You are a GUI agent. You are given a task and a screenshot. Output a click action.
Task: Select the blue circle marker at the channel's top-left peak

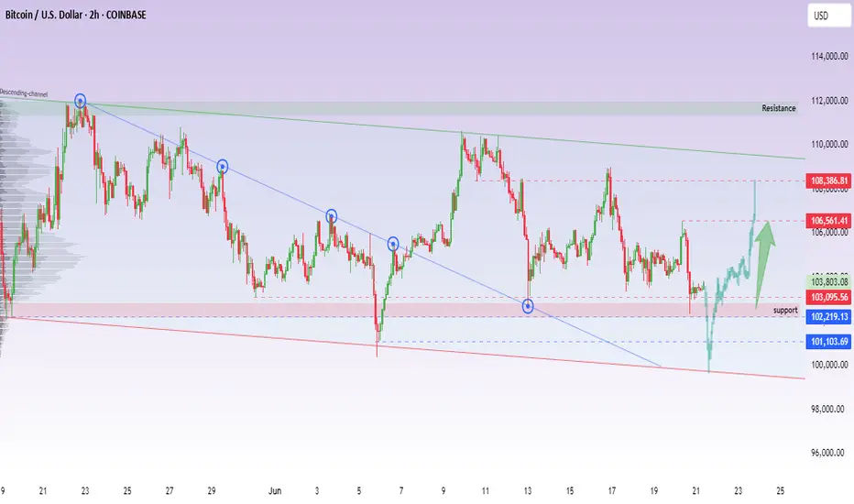80,101
